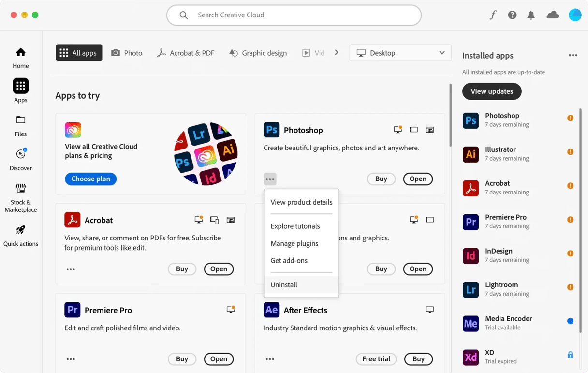Open the Fonts icon in top bar
Viewport: 588px width, 373px height.
pyautogui.click(x=493, y=15)
